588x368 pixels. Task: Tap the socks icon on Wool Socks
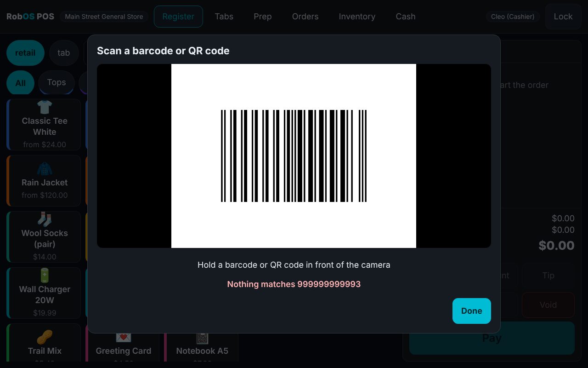tap(45, 219)
